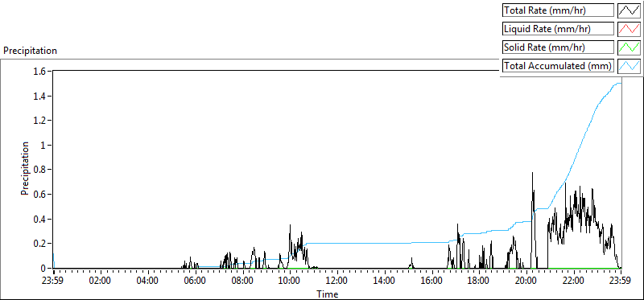Click the 20:00 time axis marker
Image resolution: width=644 pixels, height=300 pixels.
(526, 282)
